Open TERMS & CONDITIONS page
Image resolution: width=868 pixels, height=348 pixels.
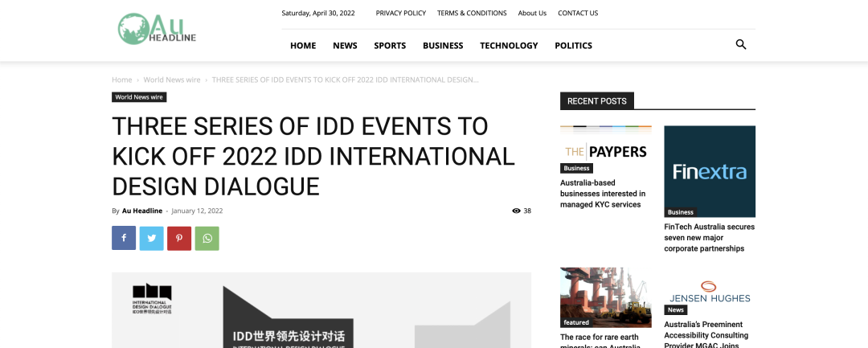click(472, 13)
